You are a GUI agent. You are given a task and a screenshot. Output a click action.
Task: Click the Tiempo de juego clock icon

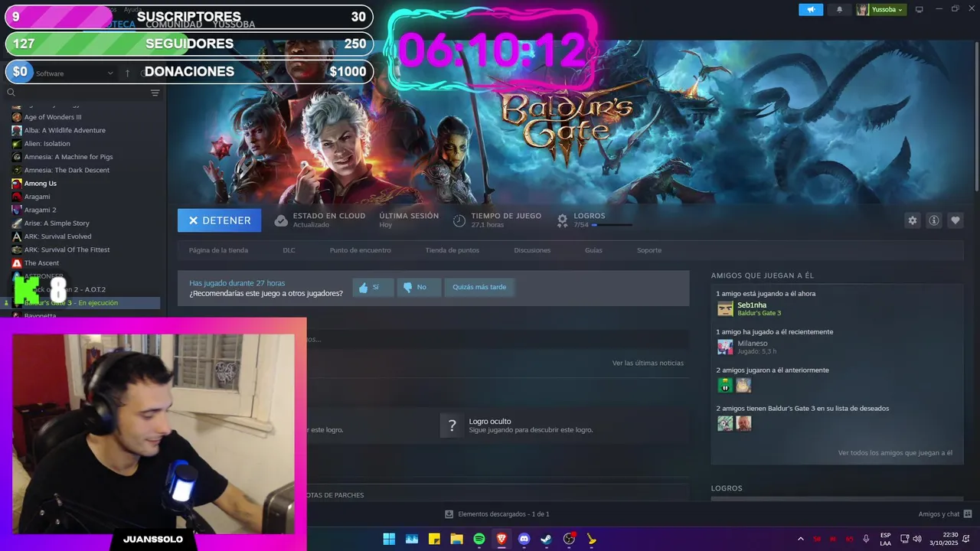459,220
